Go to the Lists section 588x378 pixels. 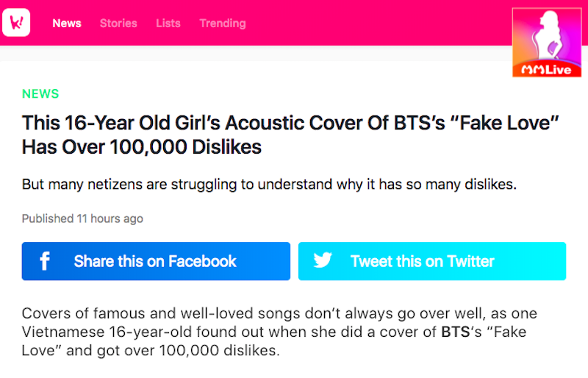tap(168, 24)
